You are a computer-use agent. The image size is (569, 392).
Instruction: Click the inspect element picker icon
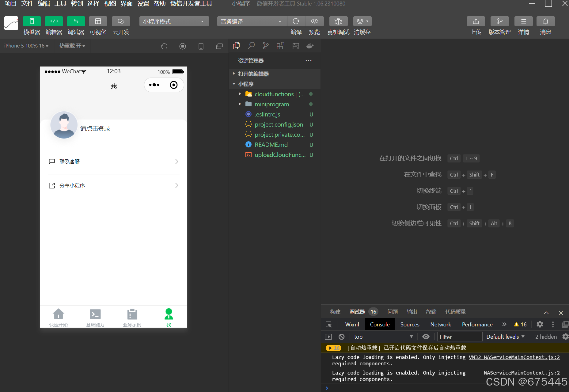click(329, 324)
